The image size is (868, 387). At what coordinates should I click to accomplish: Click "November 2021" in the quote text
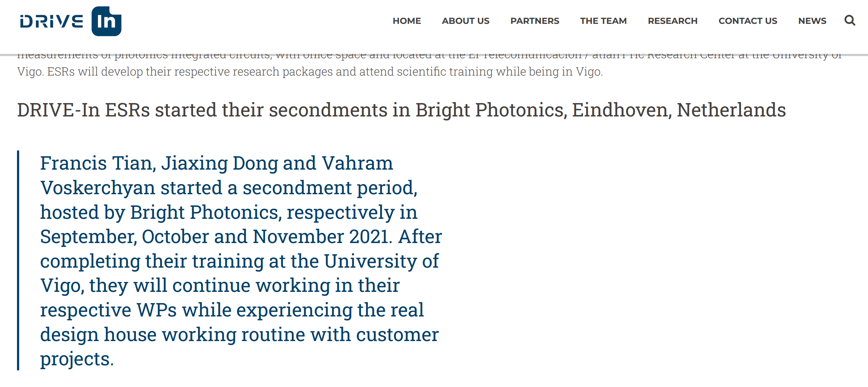(x=322, y=237)
